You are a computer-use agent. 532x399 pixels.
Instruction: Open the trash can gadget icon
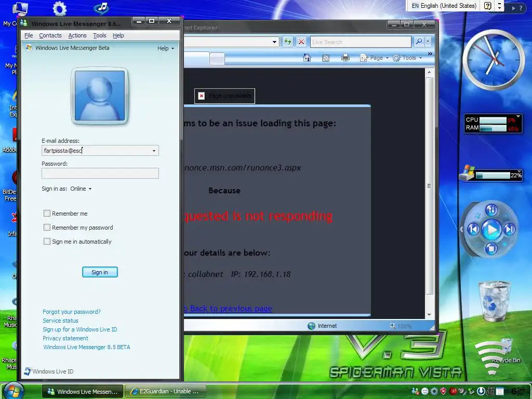[x=494, y=301]
